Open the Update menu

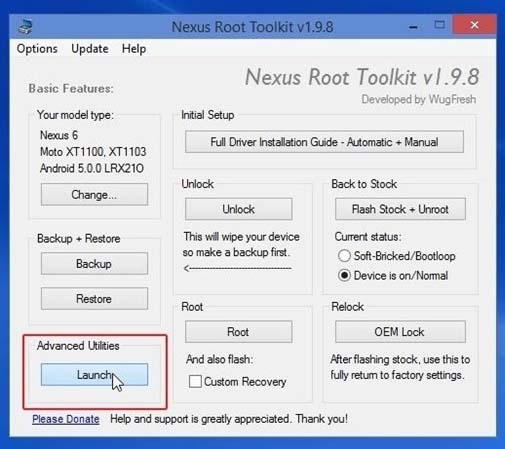point(90,49)
